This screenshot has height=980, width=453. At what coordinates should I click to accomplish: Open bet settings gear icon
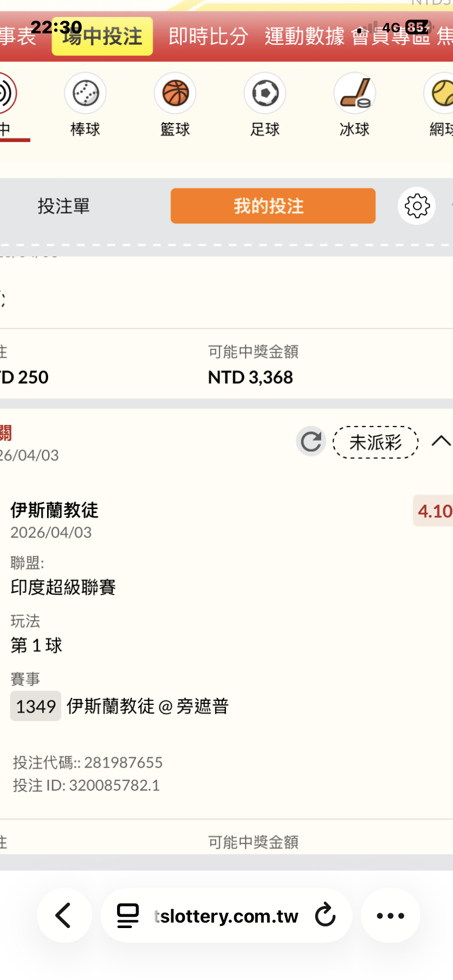[x=417, y=206]
